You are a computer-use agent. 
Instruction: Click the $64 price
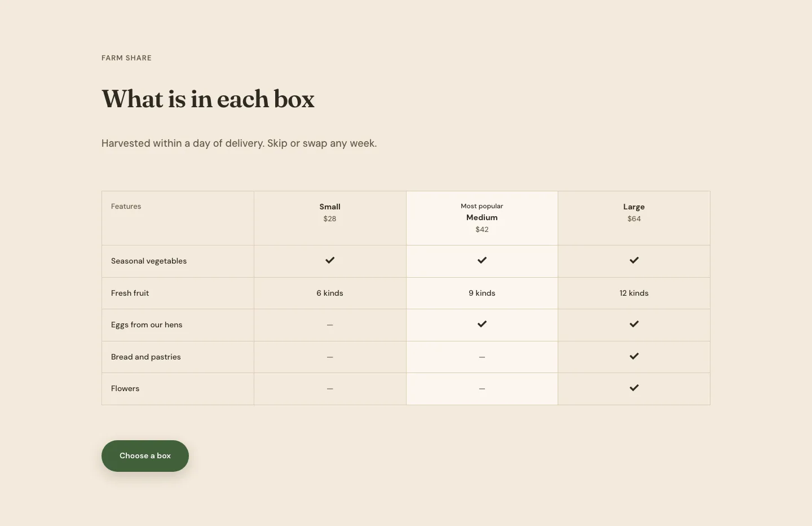point(634,218)
